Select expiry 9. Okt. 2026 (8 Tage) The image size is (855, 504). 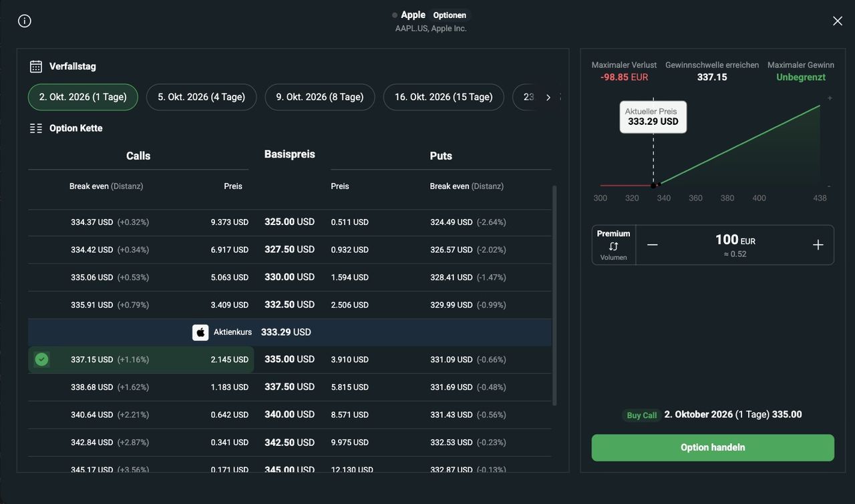pos(320,97)
